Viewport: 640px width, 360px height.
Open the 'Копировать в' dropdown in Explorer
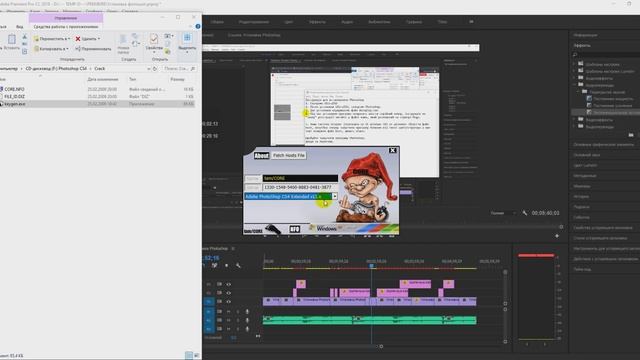pos(50,49)
